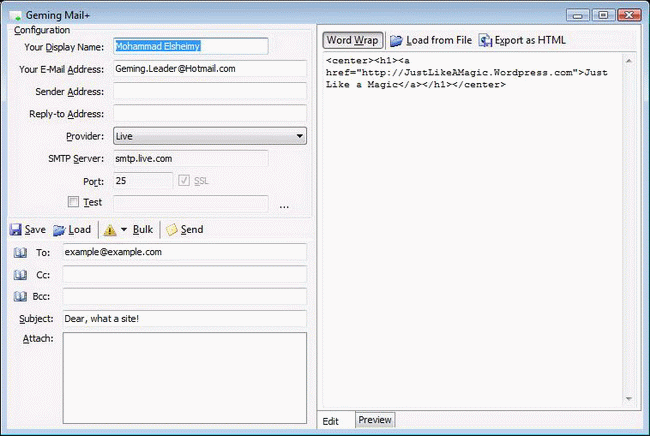Expand the Provider dropdown list
Image resolution: width=650 pixels, height=436 pixels.
click(299, 136)
